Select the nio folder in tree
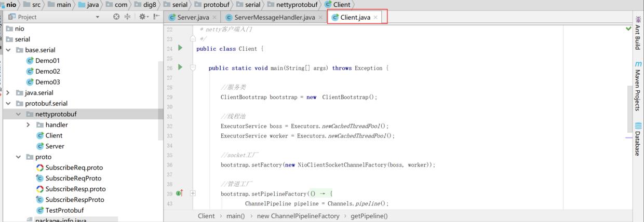This screenshot has width=644, height=222. 19,29
